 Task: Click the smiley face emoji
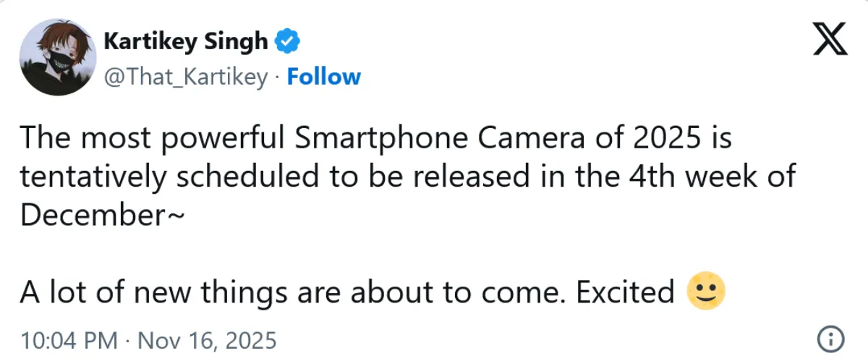click(x=705, y=292)
